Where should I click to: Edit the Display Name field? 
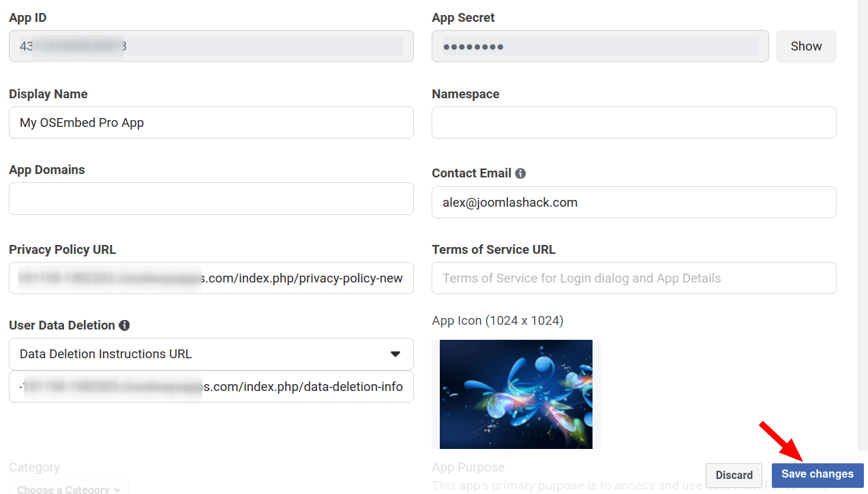[x=211, y=123]
